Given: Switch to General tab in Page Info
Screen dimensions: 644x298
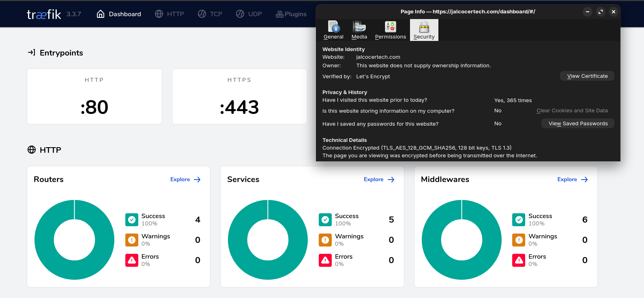Looking at the screenshot, I should point(333,30).
